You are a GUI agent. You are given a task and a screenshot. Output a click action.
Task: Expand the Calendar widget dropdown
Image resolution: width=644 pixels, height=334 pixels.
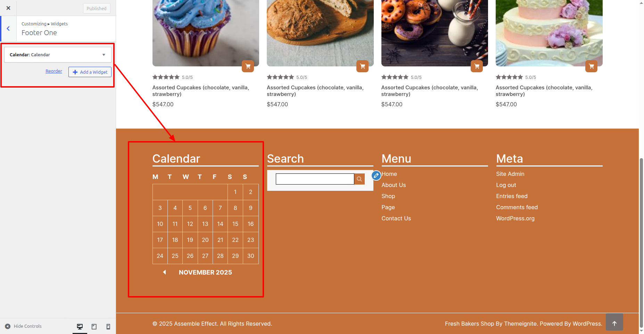tap(104, 55)
